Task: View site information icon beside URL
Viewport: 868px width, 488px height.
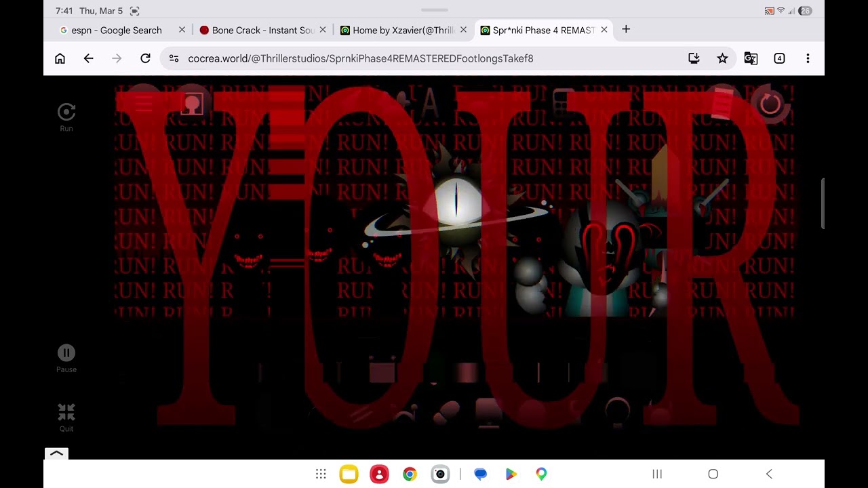Action: pyautogui.click(x=174, y=58)
